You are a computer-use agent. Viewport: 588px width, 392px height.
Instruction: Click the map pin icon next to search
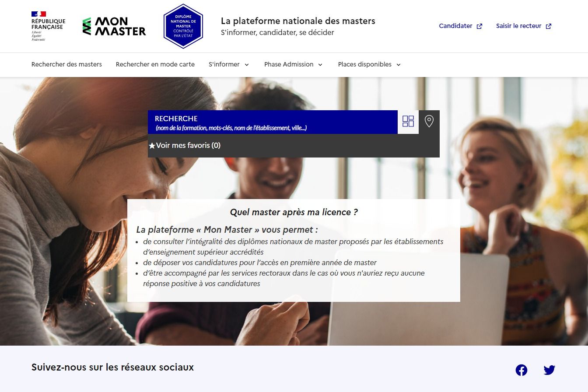tap(429, 122)
